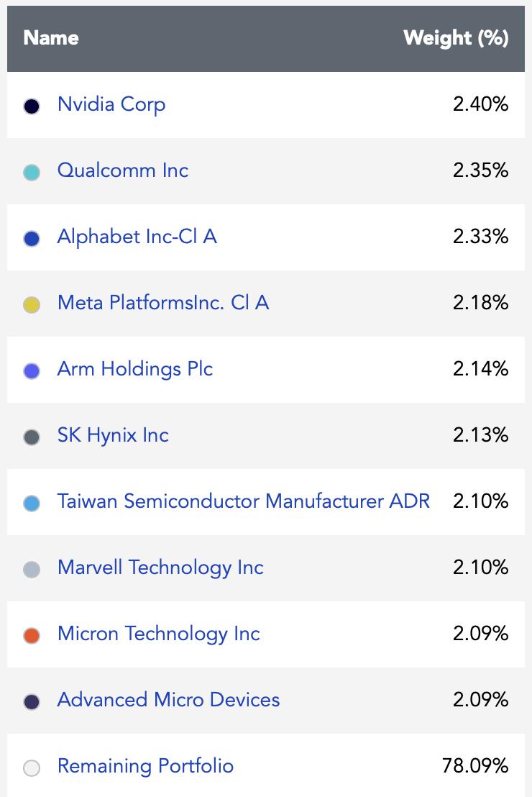Click the orange Micron Technology color dot
This screenshot has height=797, width=532.
point(32,635)
